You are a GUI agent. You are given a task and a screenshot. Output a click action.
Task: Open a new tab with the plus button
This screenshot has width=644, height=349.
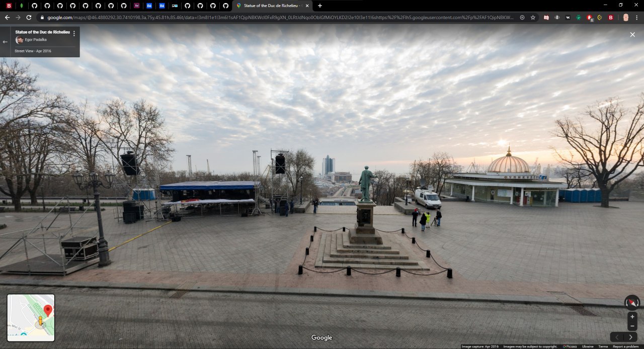coord(320,6)
